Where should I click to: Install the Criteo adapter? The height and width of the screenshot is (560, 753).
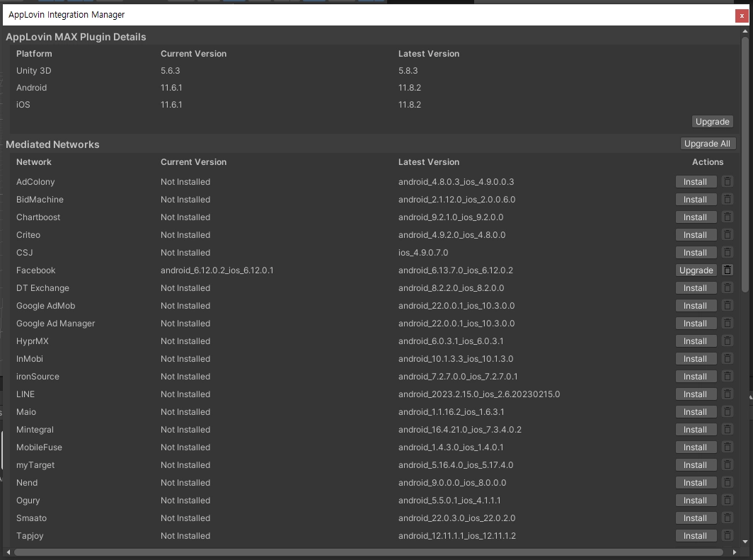[x=696, y=235]
